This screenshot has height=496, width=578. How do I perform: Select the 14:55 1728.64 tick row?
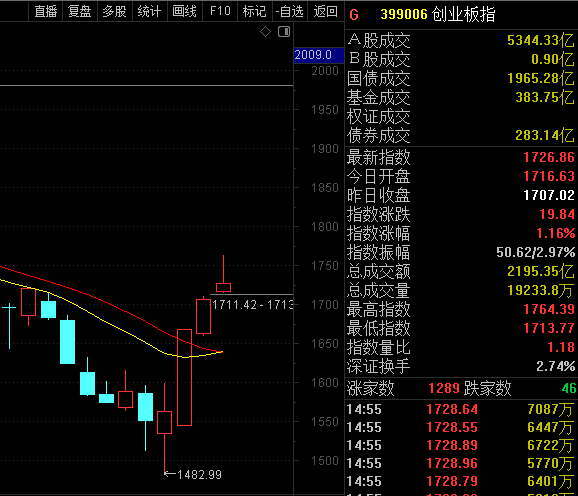pos(461,409)
